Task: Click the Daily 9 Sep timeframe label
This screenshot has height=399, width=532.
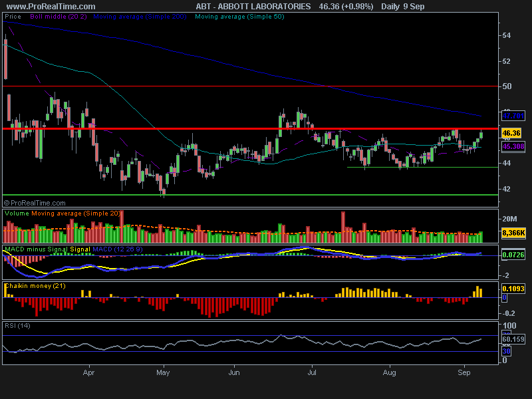Action: (403, 7)
